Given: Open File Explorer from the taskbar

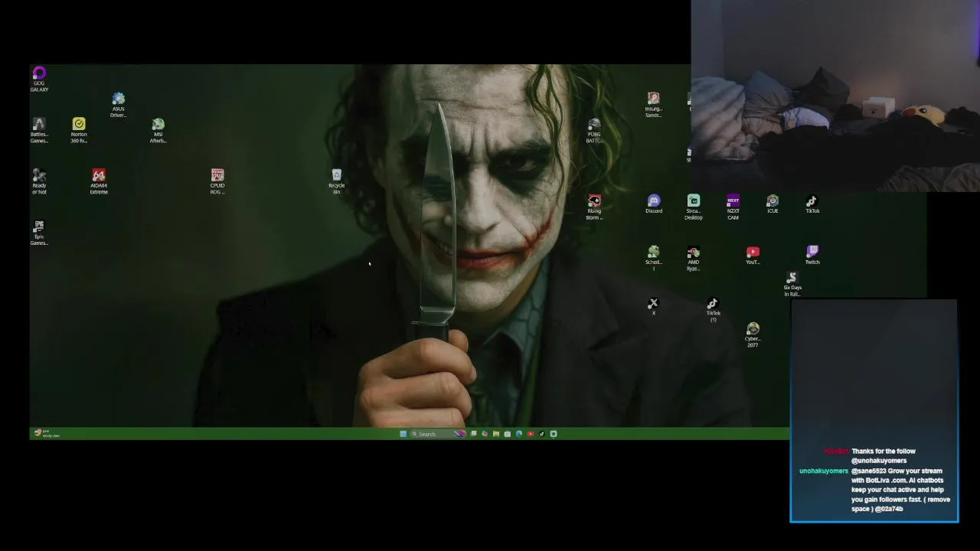Looking at the screenshot, I should click(x=495, y=434).
